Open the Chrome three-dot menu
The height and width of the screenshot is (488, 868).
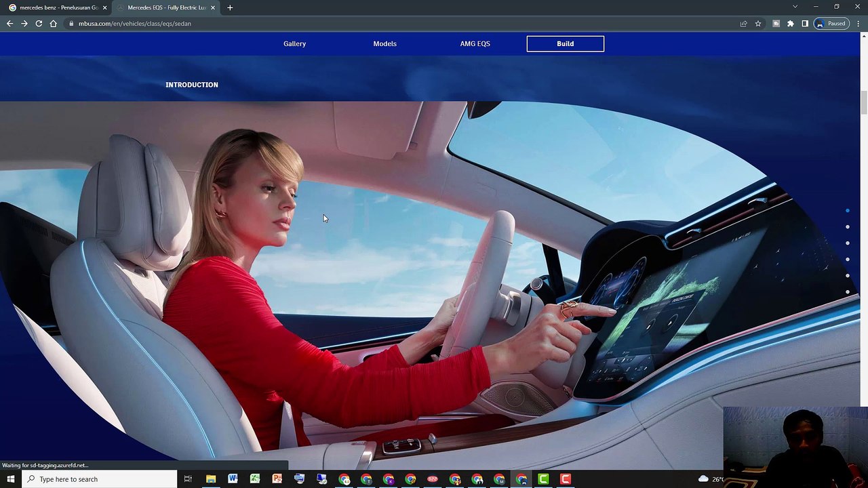tap(857, 24)
